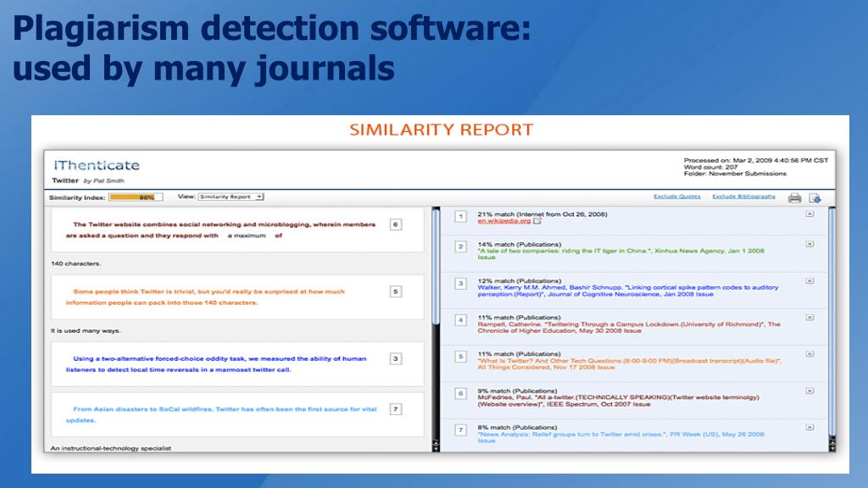Click the blue 'Using a two-alternative forced-choice oddity task' passage

point(216,364)
